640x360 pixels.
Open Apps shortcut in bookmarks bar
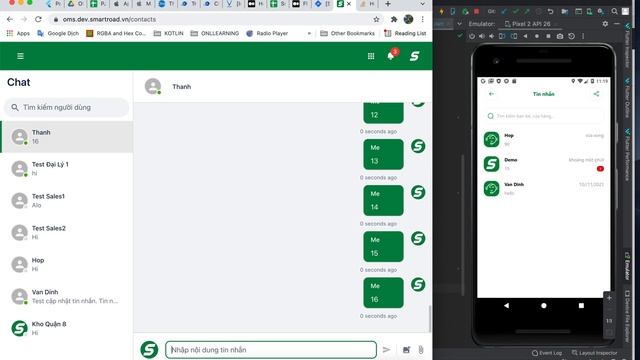[18, 33]
